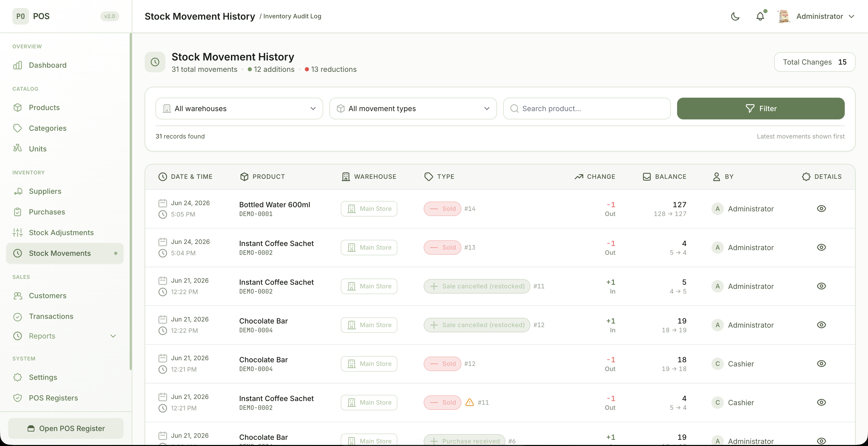
Task: Open notifications bell icon
Action: [x=760, y=16]
